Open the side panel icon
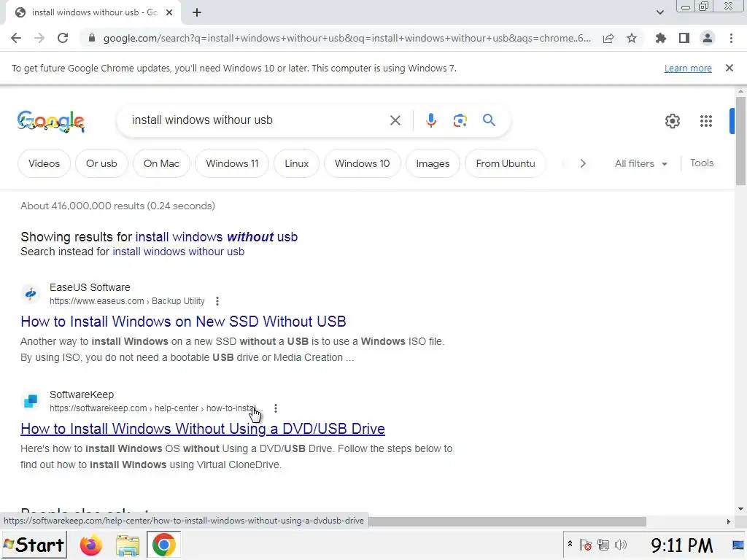Viewport: 747px width, 560px height. [x=684, y=38]
